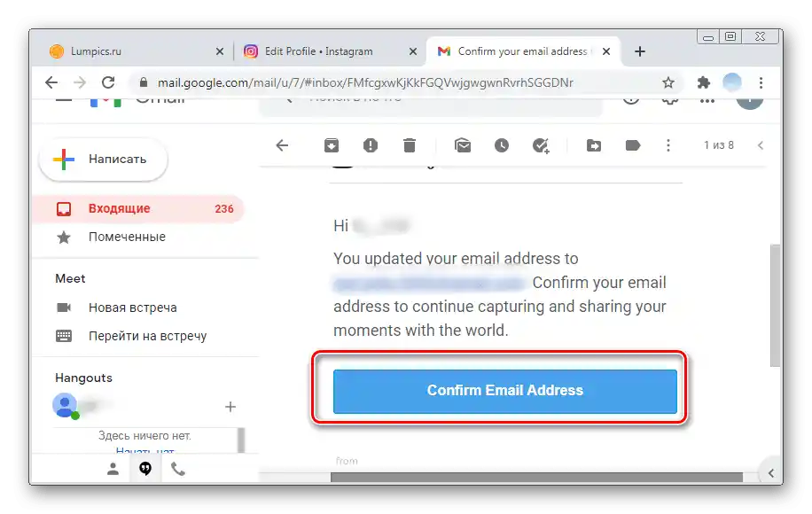Start a new meeting via Новая встреча
Viewport: 812px width, 514px height.
tap(133, 308)
